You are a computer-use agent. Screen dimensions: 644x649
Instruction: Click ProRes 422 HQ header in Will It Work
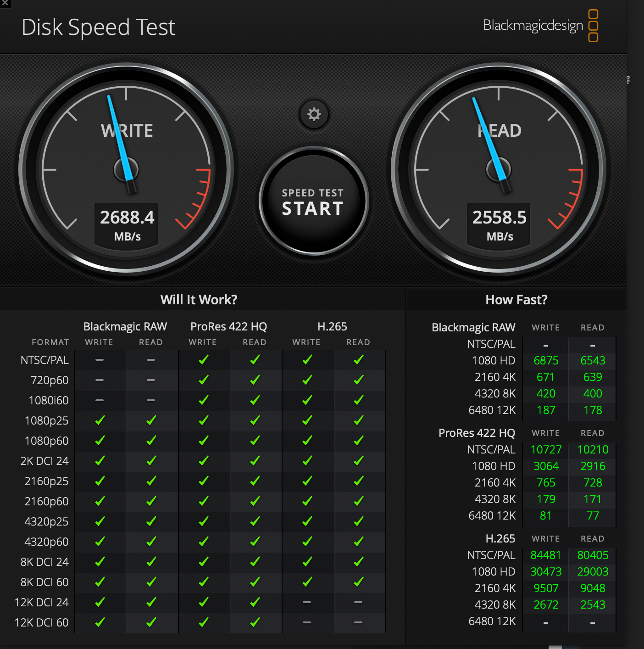coord(228,327)
